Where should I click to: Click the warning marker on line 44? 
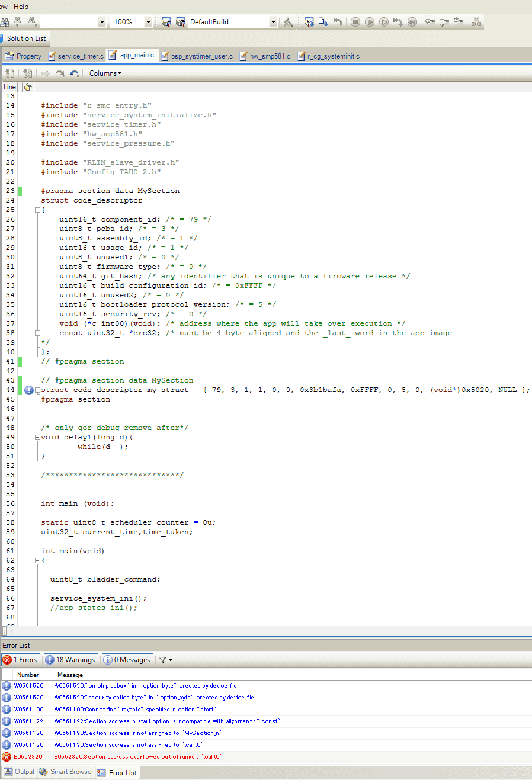coord(28,390)
